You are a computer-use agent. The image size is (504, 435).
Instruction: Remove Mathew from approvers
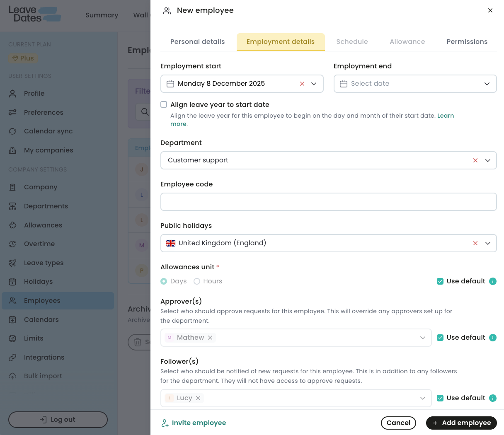(210, 338)
